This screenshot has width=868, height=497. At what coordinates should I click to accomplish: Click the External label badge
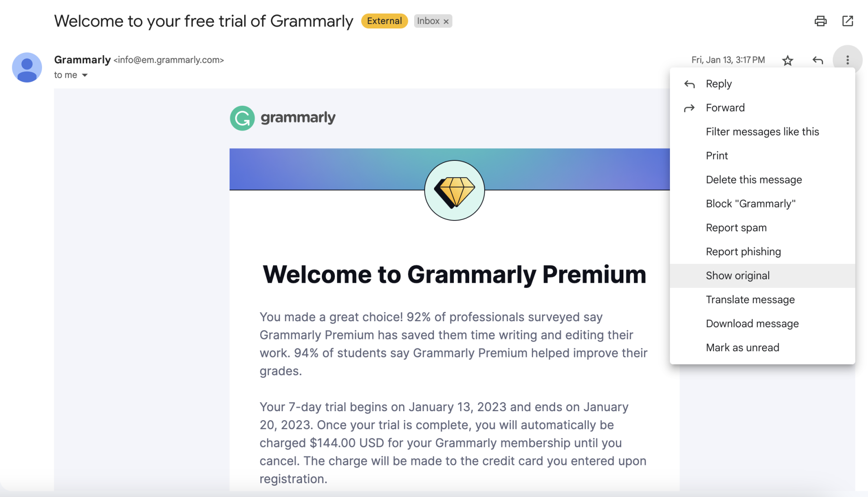tap(384, 21)
